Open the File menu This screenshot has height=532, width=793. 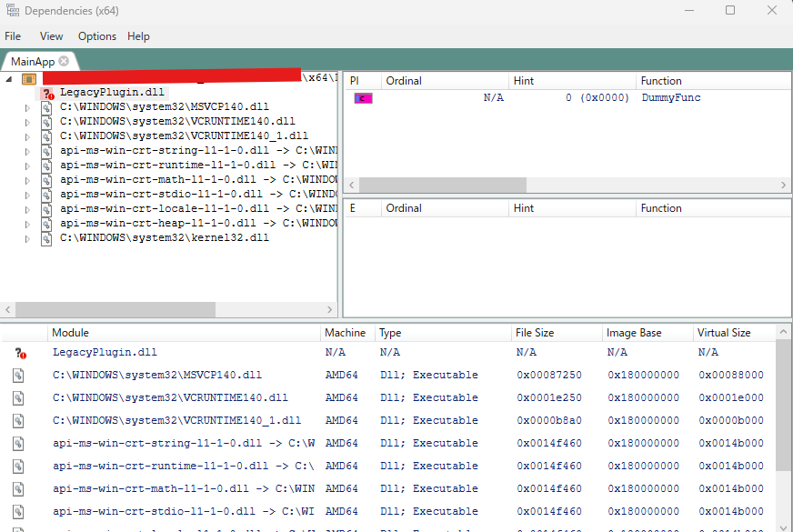tap(13, 36)
